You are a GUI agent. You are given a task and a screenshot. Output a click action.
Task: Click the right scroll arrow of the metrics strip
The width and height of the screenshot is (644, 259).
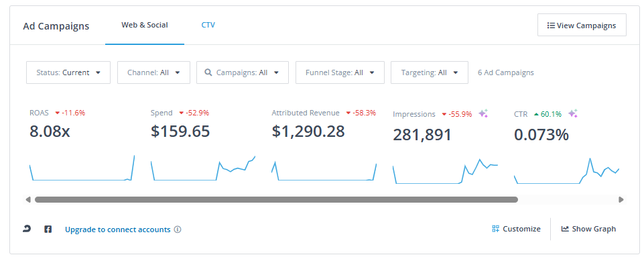[621, 200]
